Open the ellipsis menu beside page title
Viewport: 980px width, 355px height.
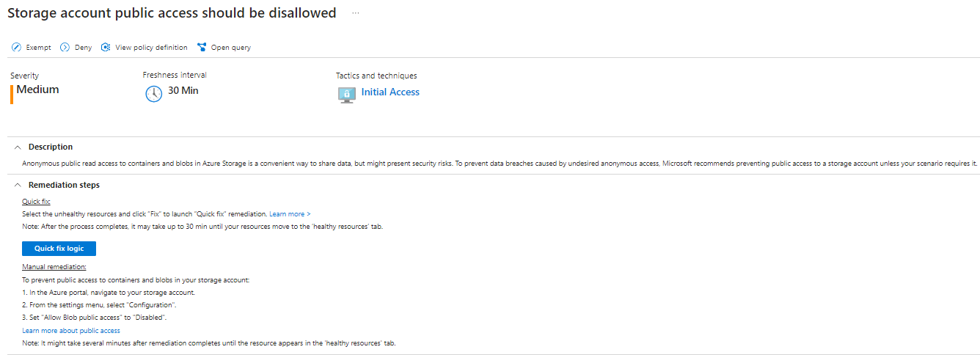click(x=356, y=13)
